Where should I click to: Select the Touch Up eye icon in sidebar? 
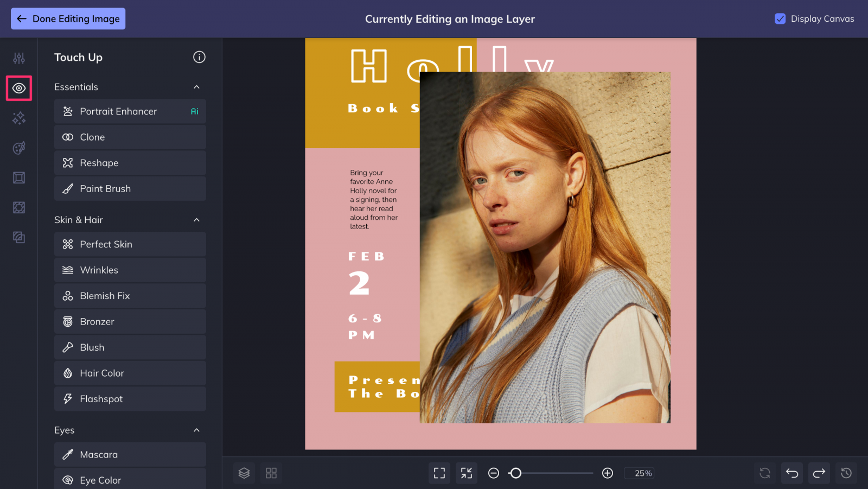click(x=19, y=88)
